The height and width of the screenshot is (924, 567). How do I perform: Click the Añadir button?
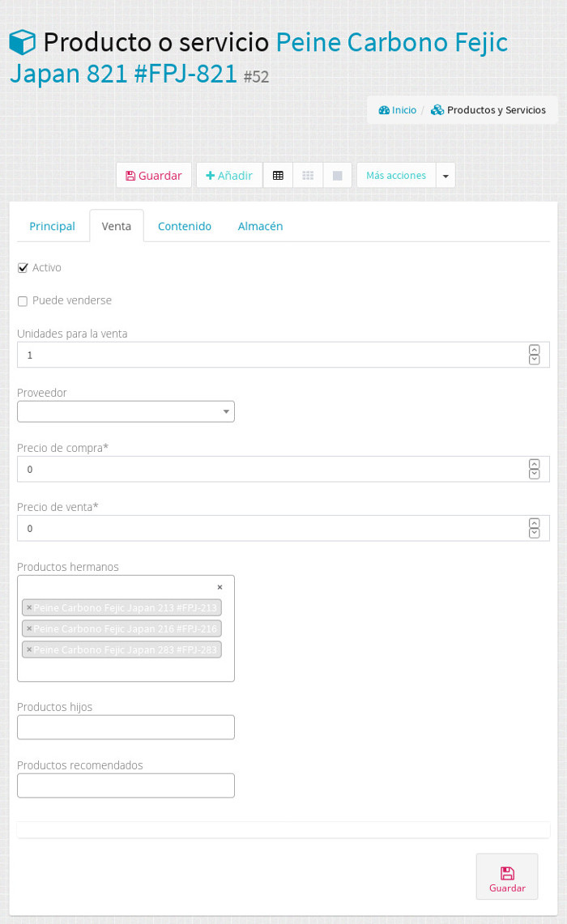coord(229,176)
